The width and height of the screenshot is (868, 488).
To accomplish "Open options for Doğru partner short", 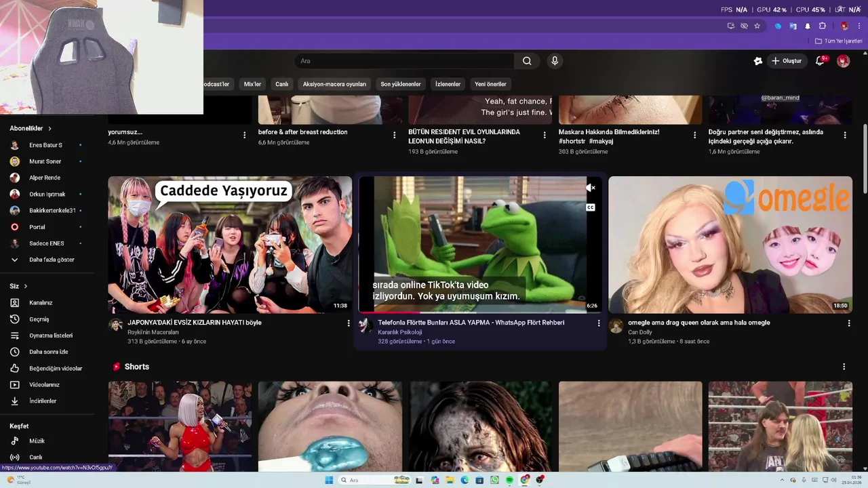I will (845, 135).
